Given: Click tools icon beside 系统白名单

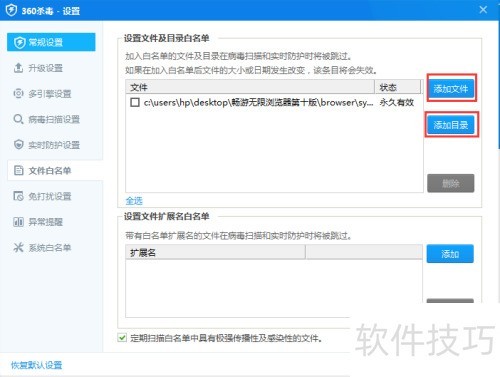Looking at the screenshot, I should tap(18, 247).
